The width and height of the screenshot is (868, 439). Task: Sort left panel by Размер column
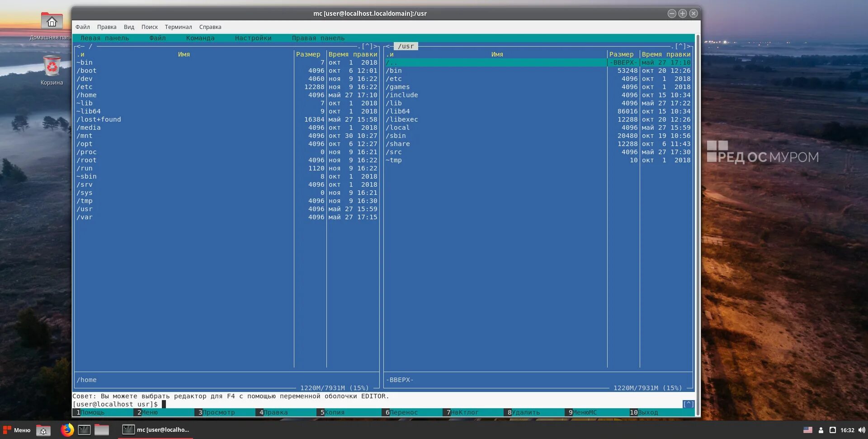[x=308, y=54]
